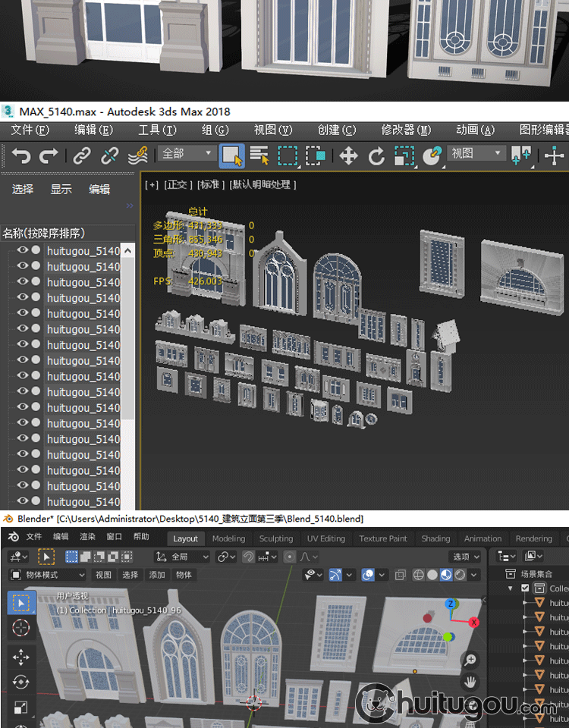The width and height of the screenshot is (569, 728).
Task: Activate Select and Manipulate tool
Action: 554,155
